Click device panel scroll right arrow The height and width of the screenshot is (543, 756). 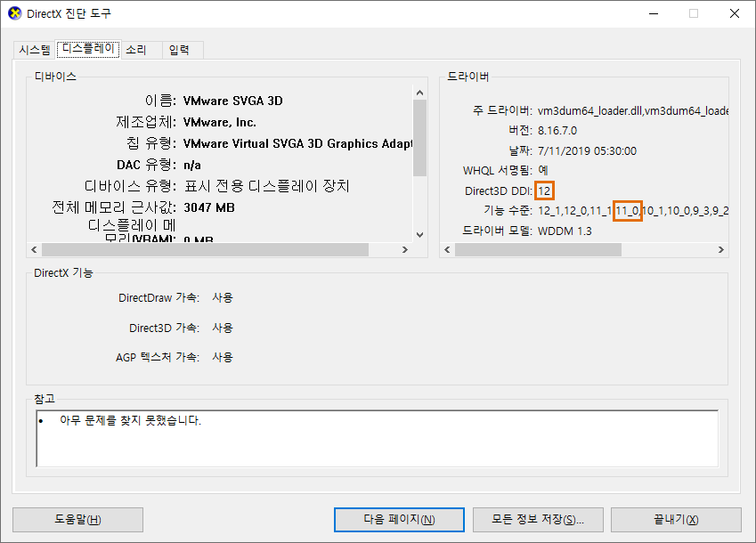point(405,249)
